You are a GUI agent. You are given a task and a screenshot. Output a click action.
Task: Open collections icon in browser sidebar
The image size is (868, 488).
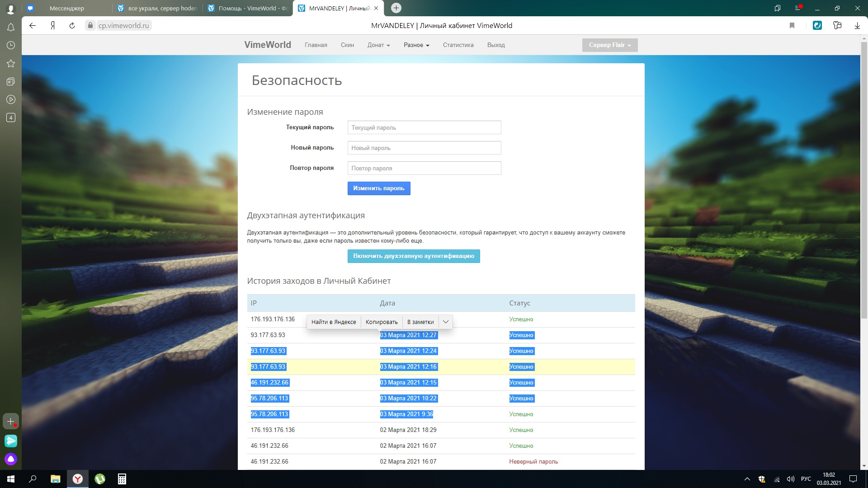click(x=11, y=81)
